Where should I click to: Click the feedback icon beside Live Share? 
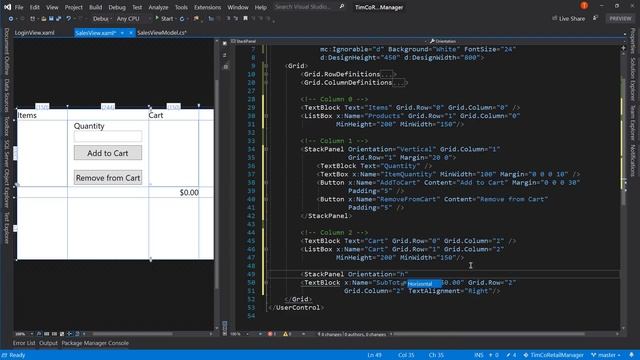tap(596, 18)
